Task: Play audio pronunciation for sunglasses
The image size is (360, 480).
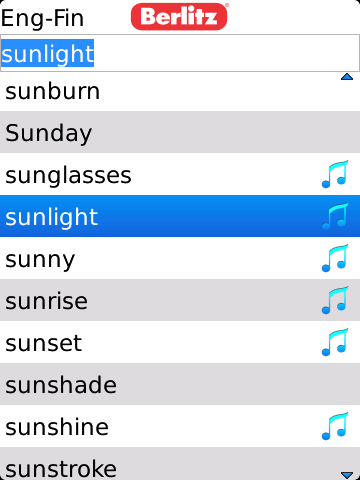Action: tap(335, 174)
